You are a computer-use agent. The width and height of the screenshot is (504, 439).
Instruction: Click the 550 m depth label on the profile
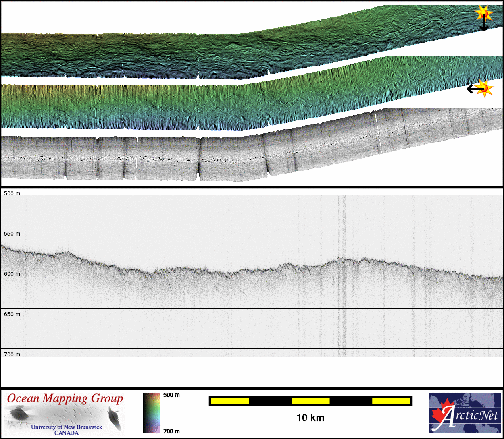tap(12, 234)
